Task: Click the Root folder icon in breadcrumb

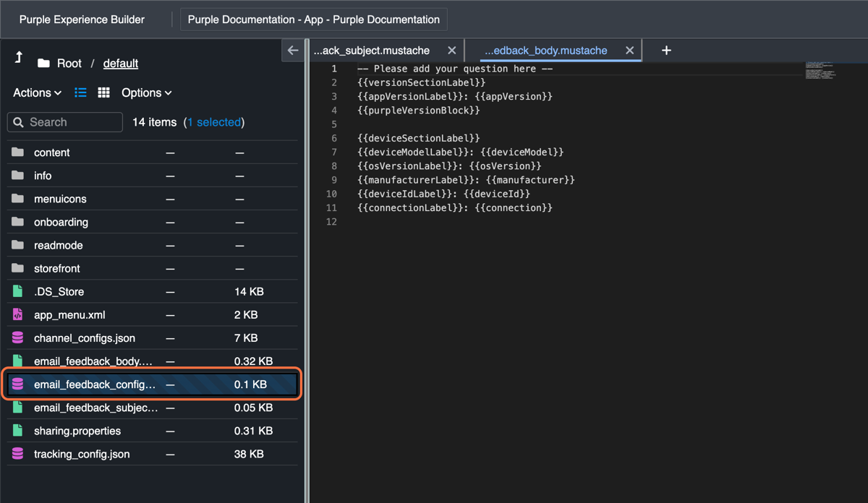Action: click(x=43, y=64)
